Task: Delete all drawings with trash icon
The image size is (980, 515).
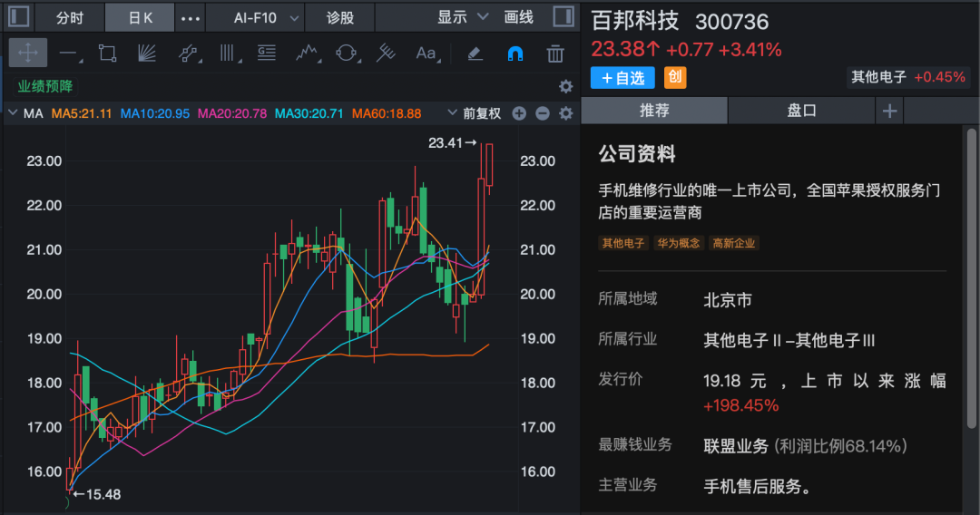Action: pos(555,53)
